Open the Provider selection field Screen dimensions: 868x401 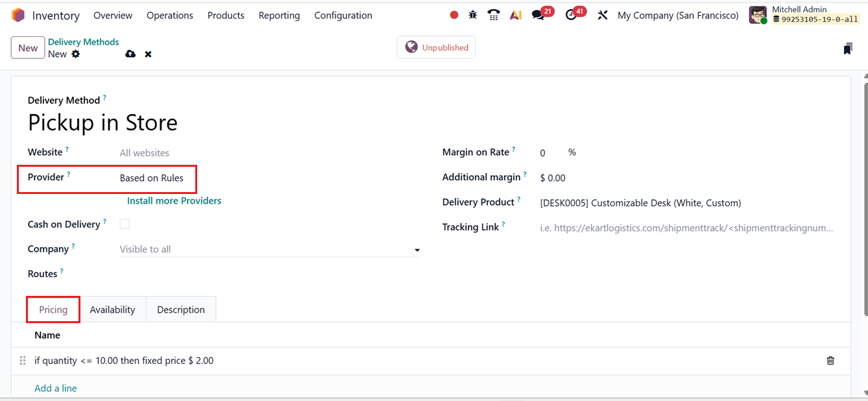tap(152, 178)
